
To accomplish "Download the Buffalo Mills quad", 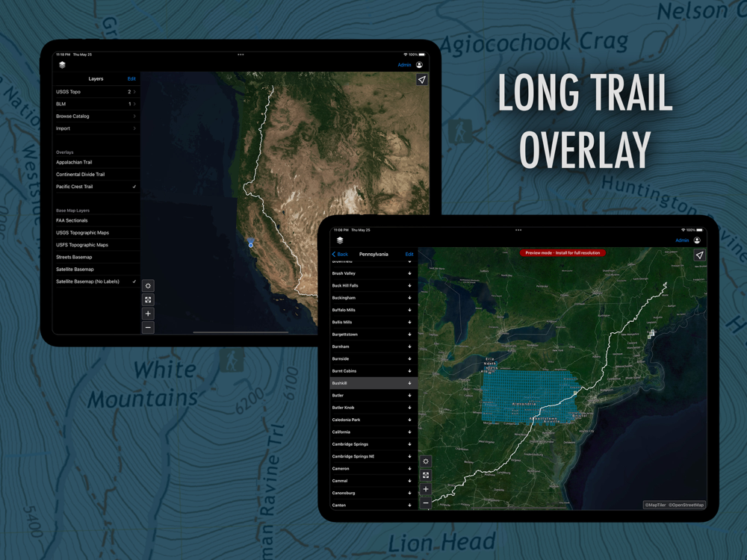I will (409, 310).
